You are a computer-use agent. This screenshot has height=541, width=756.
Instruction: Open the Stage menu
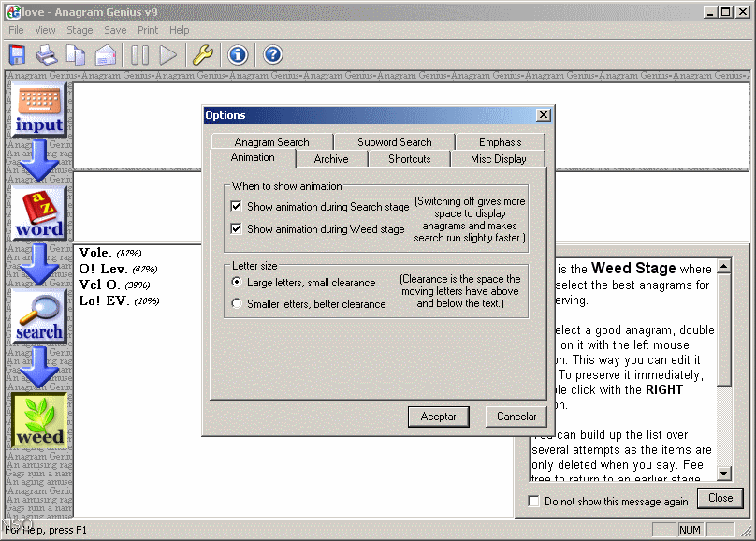[x=80, y=30]
